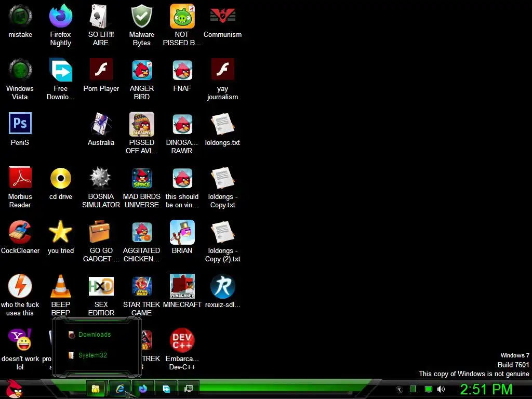
Task: Select Downloads in the jump list
Action: (x=95, y=335)
